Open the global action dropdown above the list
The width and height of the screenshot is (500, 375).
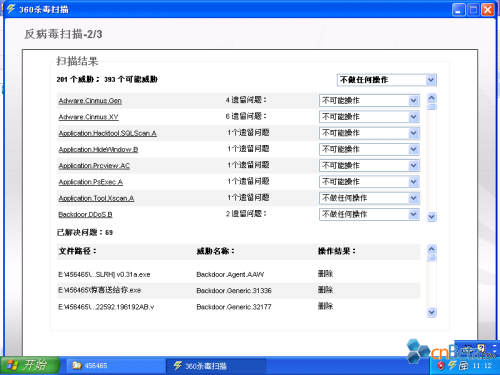pos(387,80)
